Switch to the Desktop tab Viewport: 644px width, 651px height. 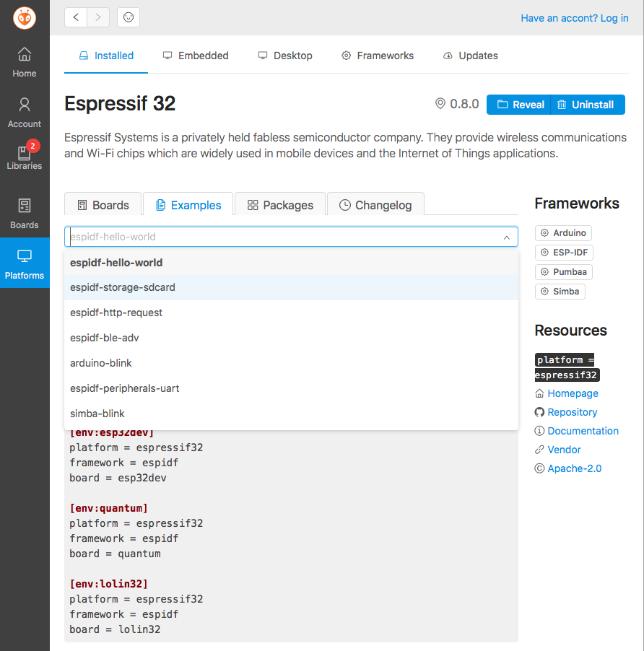pyautogui.click(x=285, y=56)
